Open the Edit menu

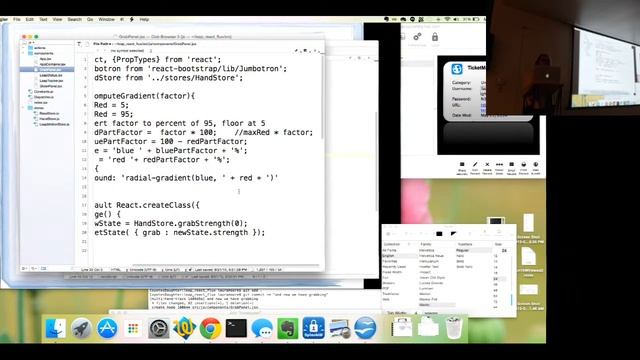pos(30,19)
